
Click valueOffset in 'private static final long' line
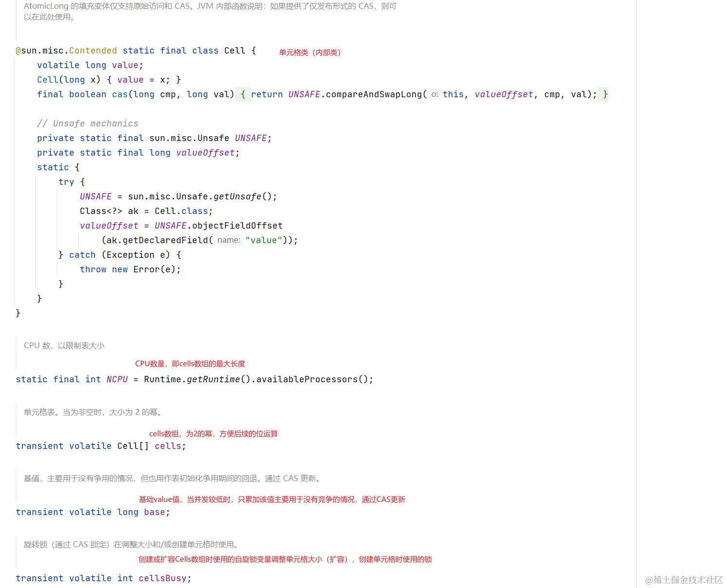(205, 153)
